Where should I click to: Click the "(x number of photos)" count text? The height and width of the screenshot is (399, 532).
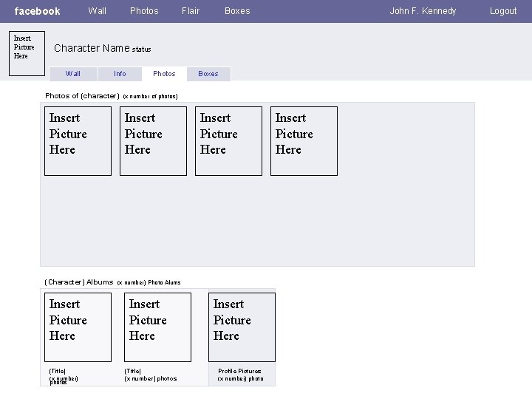(150, 96)
